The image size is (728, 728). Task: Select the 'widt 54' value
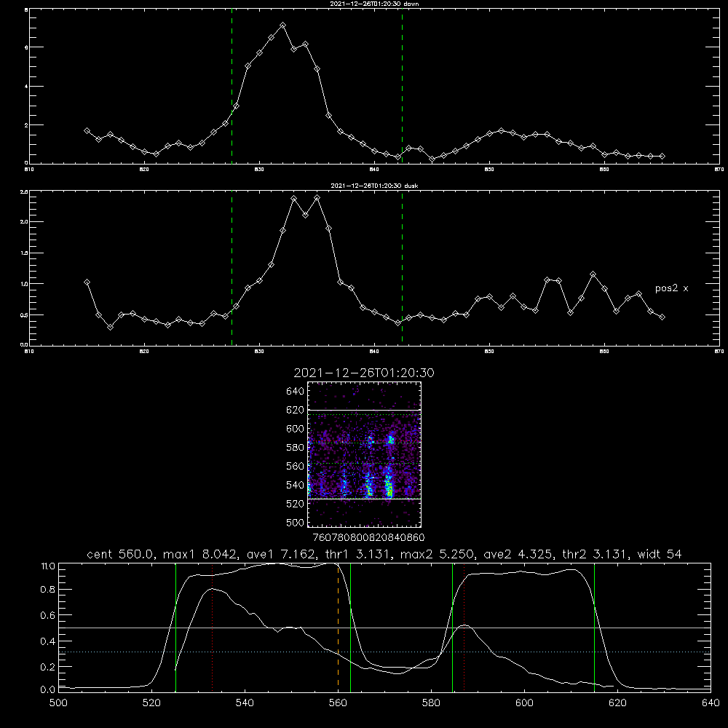coord(660,554)
